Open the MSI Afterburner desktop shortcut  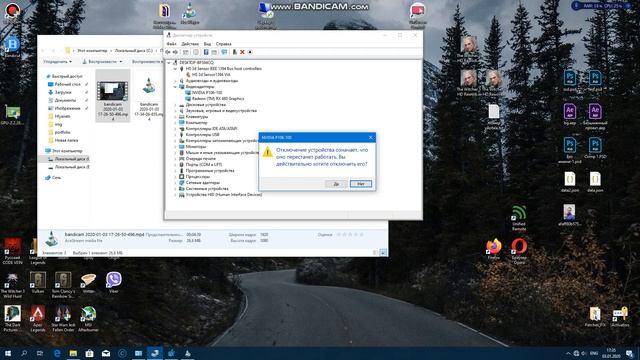(x=89, y=319)
